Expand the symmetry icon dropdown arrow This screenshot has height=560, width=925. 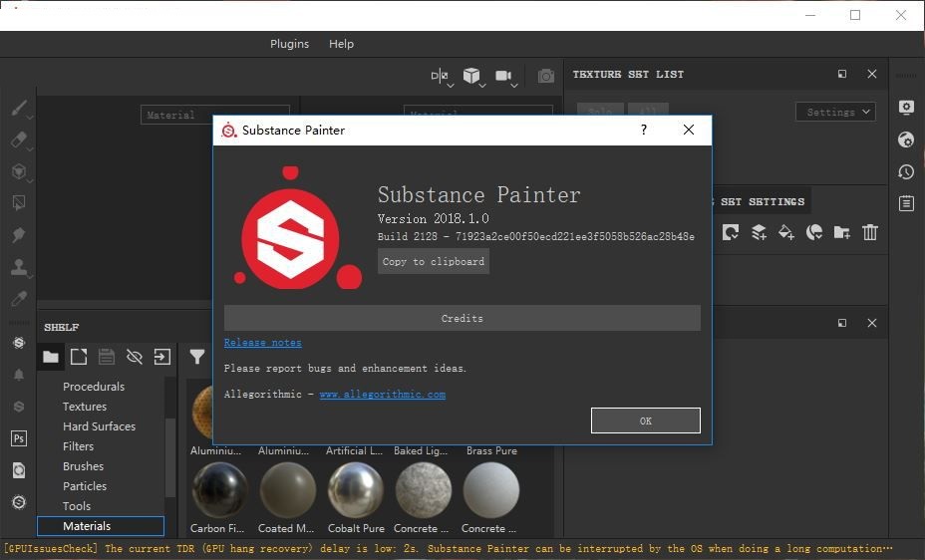point(451,86)
